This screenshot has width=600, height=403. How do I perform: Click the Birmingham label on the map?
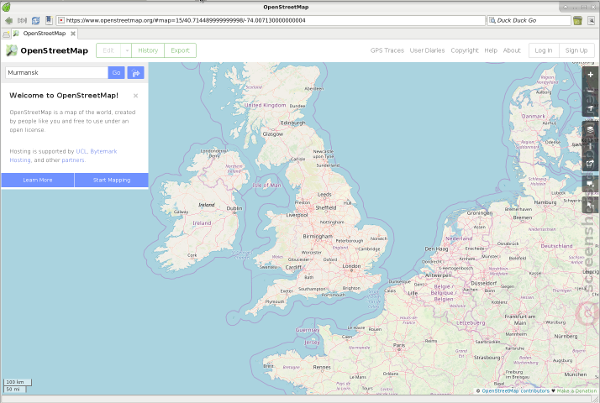318,237
